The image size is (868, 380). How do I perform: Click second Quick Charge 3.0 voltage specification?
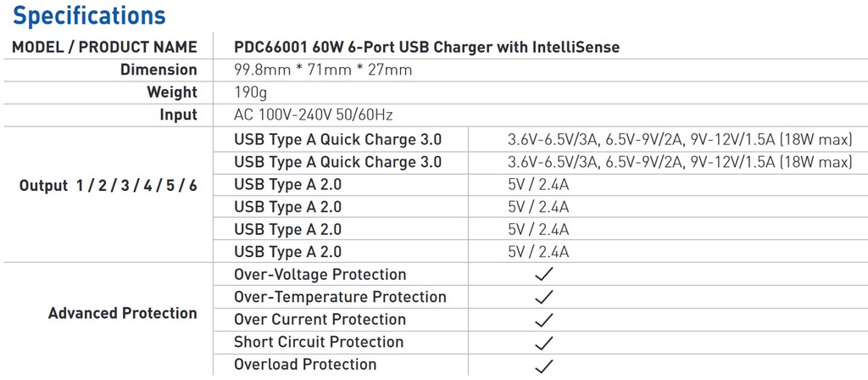click(x=680, y=162)
